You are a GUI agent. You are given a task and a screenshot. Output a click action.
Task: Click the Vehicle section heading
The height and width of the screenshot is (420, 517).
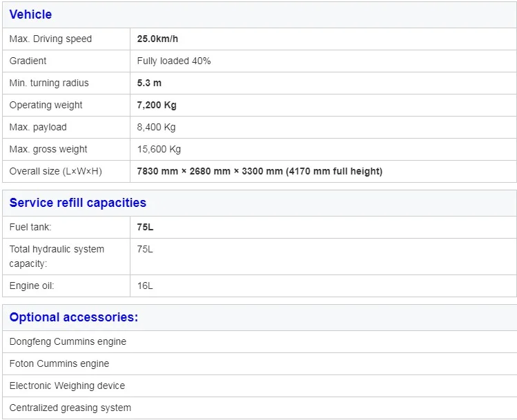click(30, 14)
